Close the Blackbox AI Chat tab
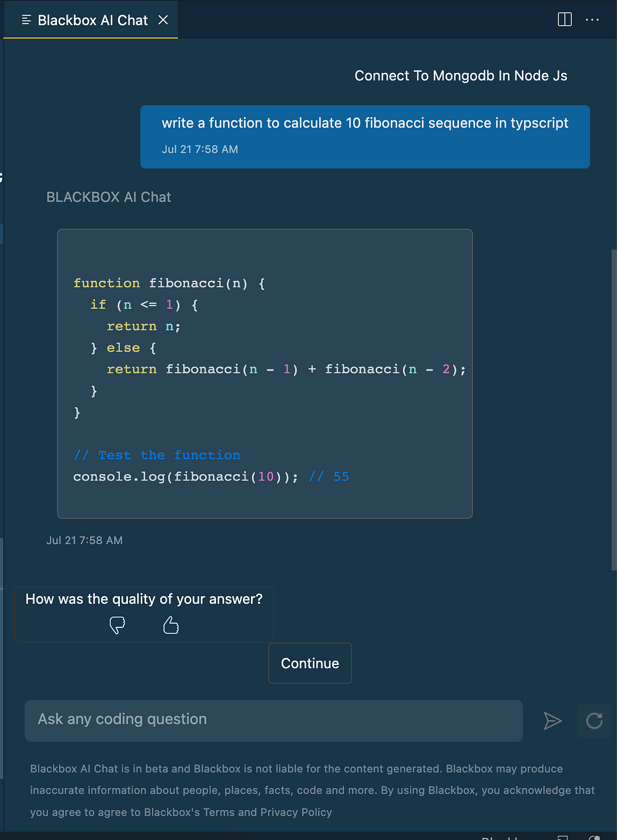The width and height of the screenshot is (617, 840). [x=163, y=20]
